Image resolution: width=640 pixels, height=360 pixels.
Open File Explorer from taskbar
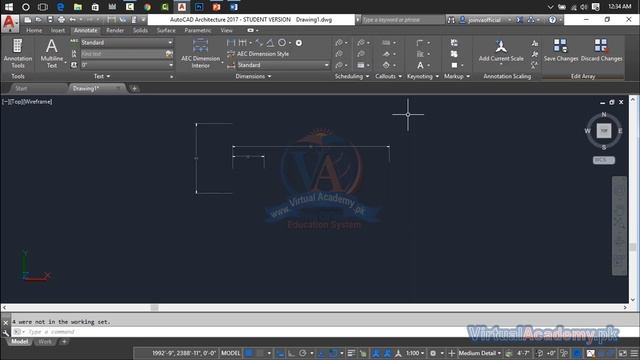(x=78, y=7)
